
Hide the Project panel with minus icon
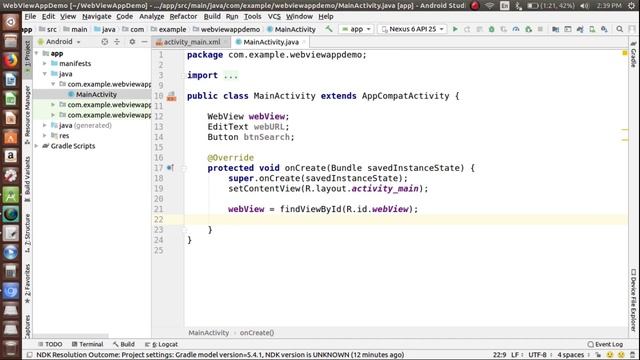pyautogui.click(x=144, y=42)
